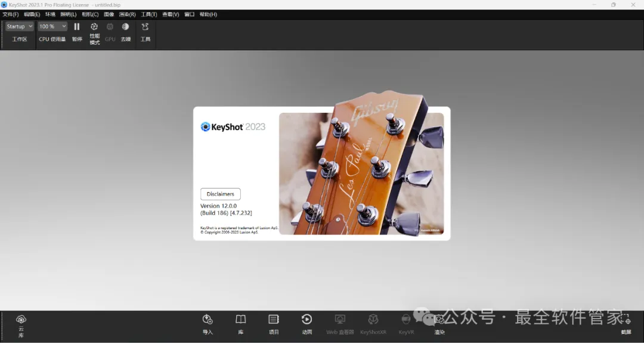Open the 工具(T) menu

coord(149,14)
